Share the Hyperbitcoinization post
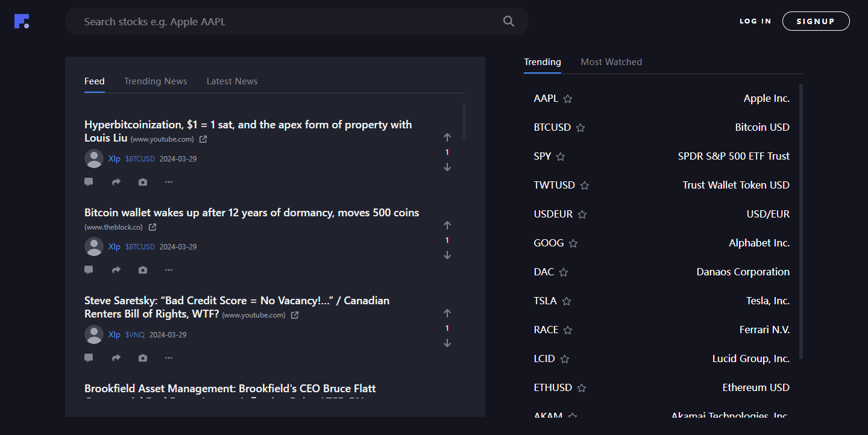 (116, 182)
